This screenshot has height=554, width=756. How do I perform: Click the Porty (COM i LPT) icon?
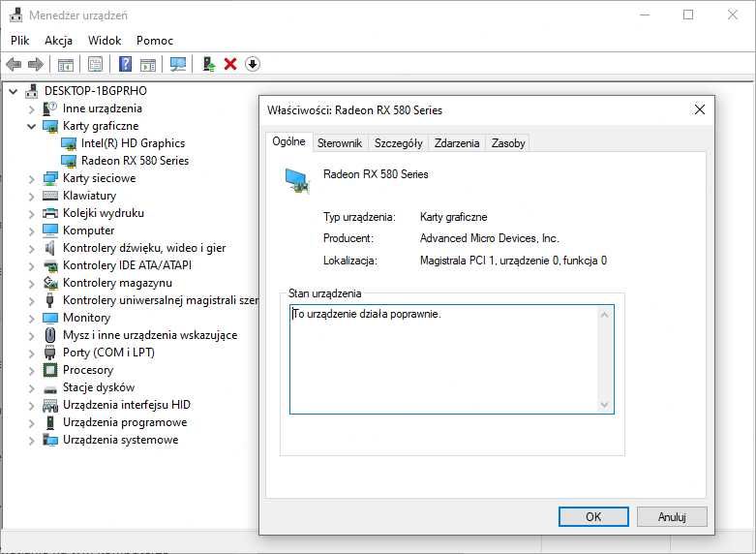tap(50, 353)
